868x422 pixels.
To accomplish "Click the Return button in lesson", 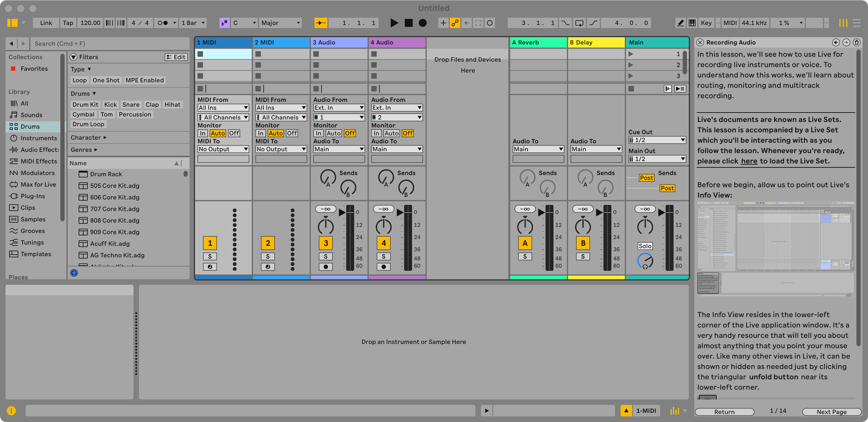I will pyautogui.click(x=724, y=412).
